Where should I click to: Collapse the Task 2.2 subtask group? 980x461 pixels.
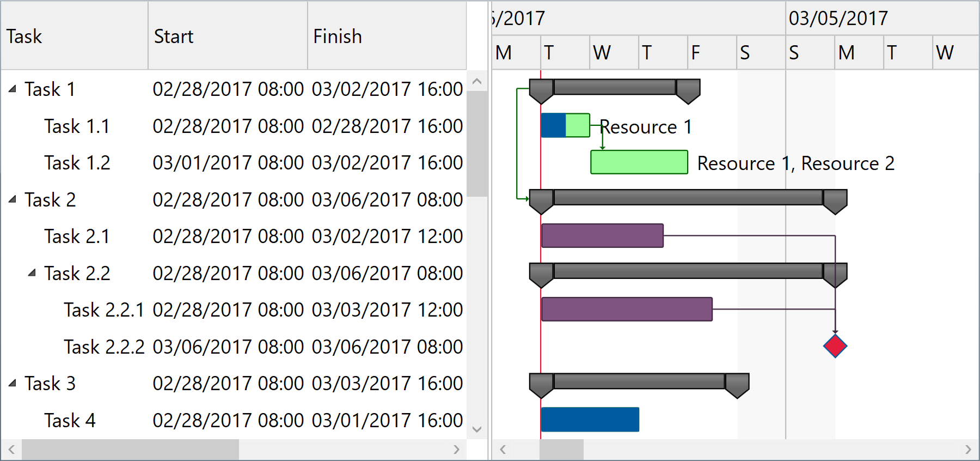click(x=32, y=272)
